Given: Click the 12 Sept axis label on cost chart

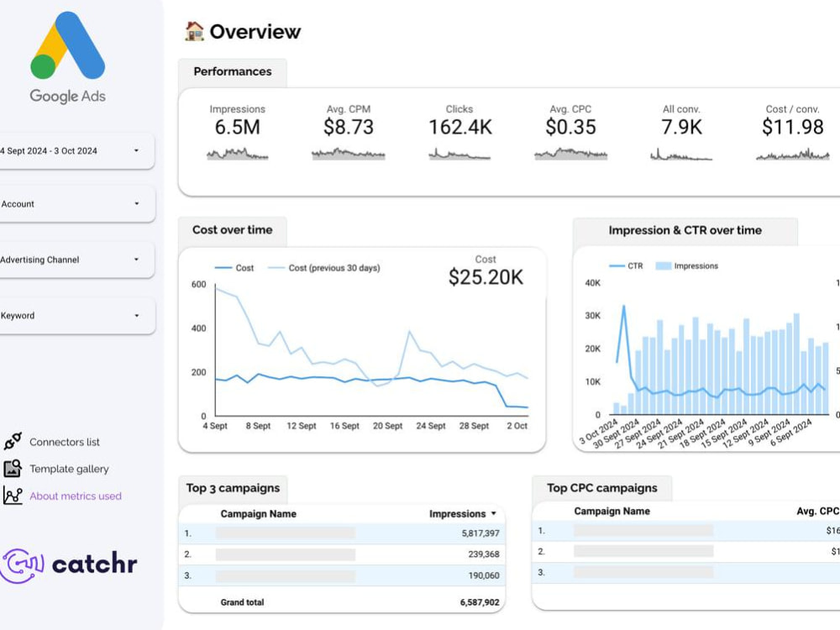Looking at the screenshot, I should coord(301,426).
